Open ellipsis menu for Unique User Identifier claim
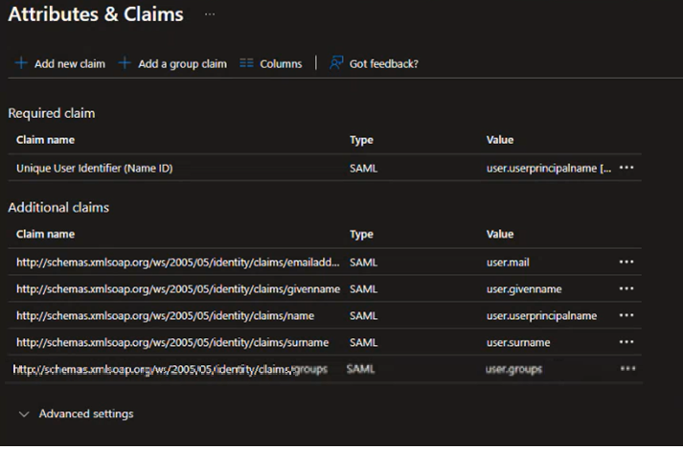 627,168
